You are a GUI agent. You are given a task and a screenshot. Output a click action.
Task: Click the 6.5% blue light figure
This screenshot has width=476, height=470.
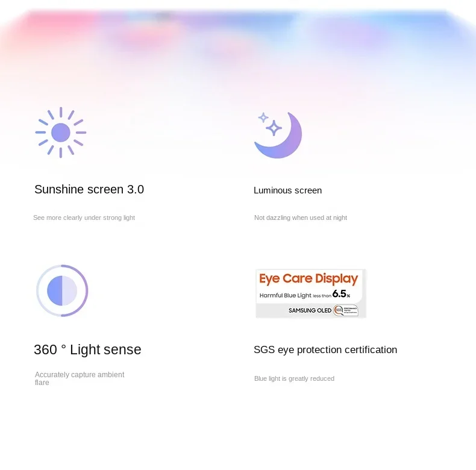341,294
